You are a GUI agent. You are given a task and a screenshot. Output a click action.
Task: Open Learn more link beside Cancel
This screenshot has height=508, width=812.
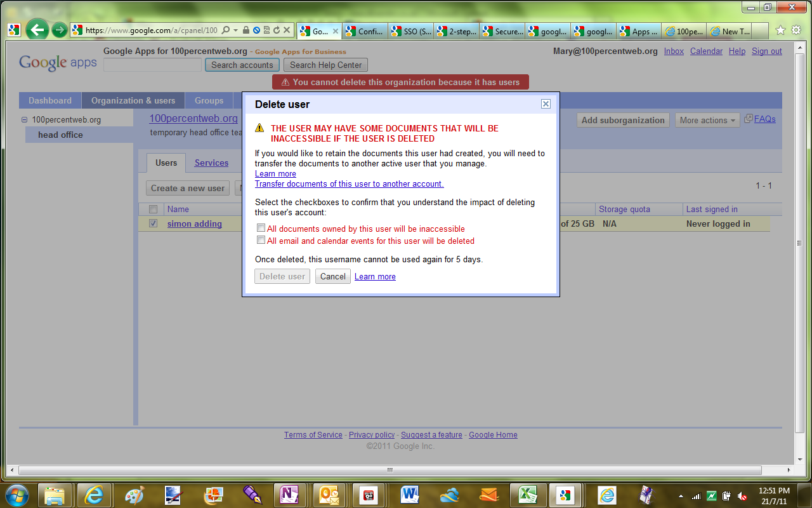(375, 276)
